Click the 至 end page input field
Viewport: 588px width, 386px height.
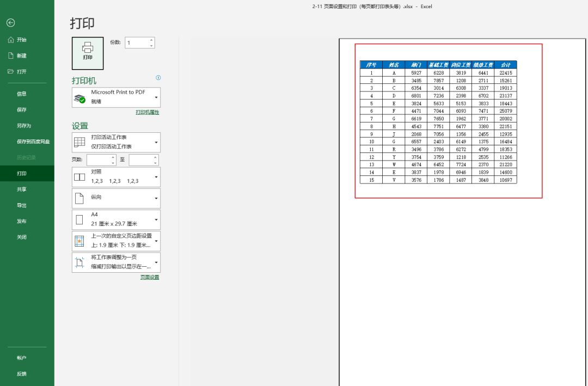click(x=141, y=160)
